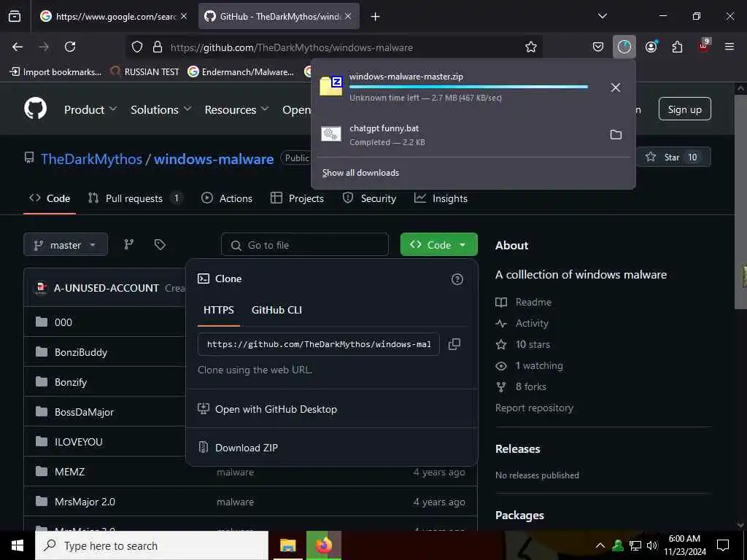Open the ILOVEYOU folder
Image resolution: width=747 pixels, height=560 pixels.
(79, 442)
